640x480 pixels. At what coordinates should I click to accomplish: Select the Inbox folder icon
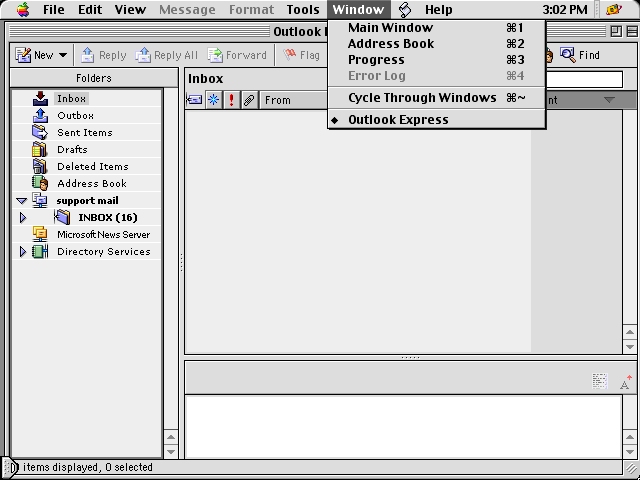(x=40, y=99)
